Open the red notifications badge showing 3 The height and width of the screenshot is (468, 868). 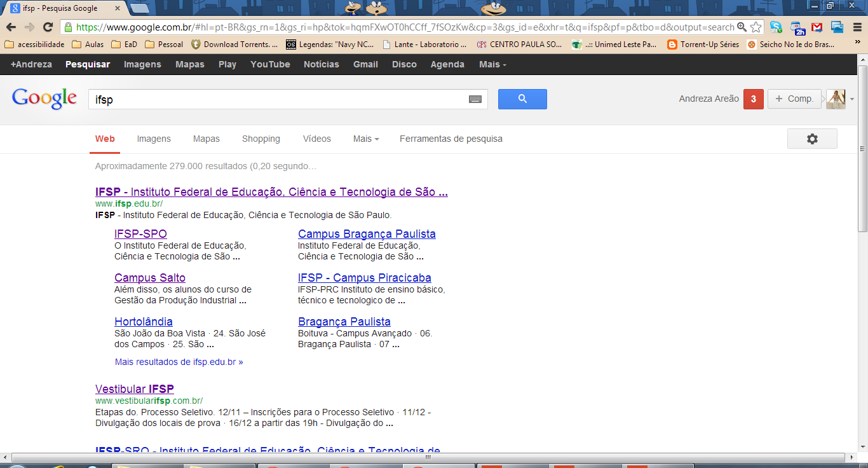[754, 99]
